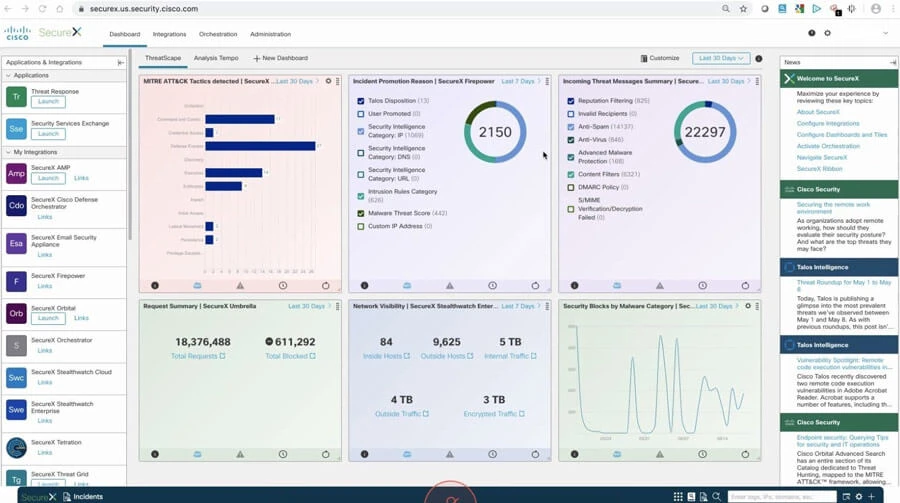This screenshot has height=503, width=900.
Task: Open the Threat Response app icon
Action: (x=16, y=97)
